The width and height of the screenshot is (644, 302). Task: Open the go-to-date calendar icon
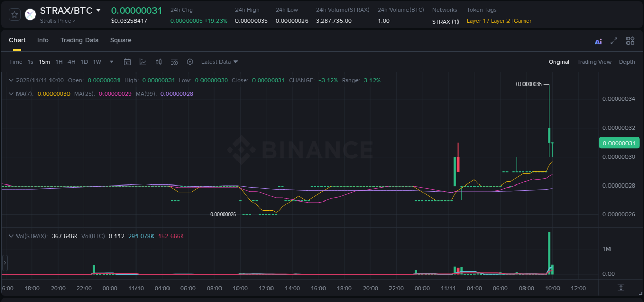coord(127,61)
